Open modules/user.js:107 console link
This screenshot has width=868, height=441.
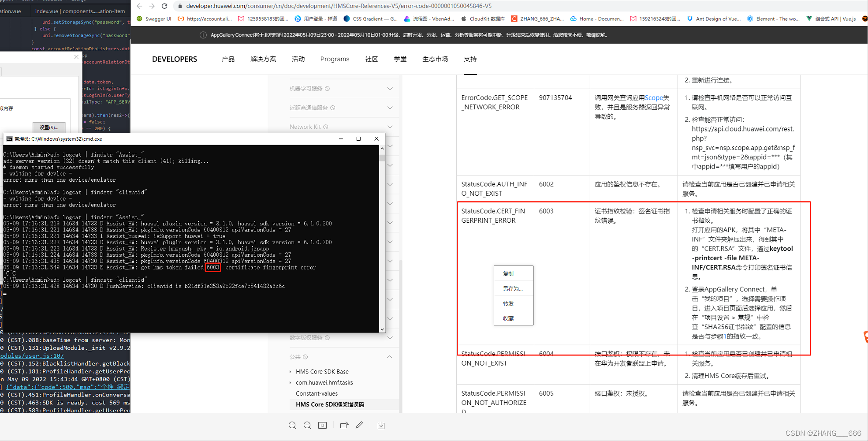(x=32, y=356)
